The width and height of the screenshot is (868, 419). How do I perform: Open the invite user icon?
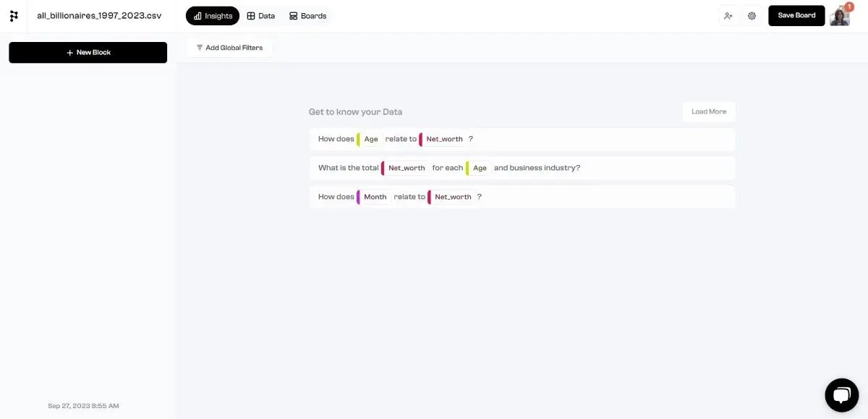pyautogui.click(x=728, y=15)
